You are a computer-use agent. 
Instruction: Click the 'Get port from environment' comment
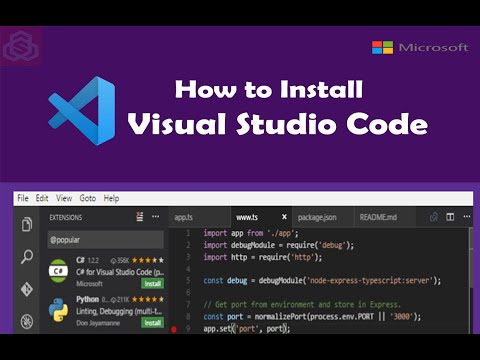(x=302, y=305)
